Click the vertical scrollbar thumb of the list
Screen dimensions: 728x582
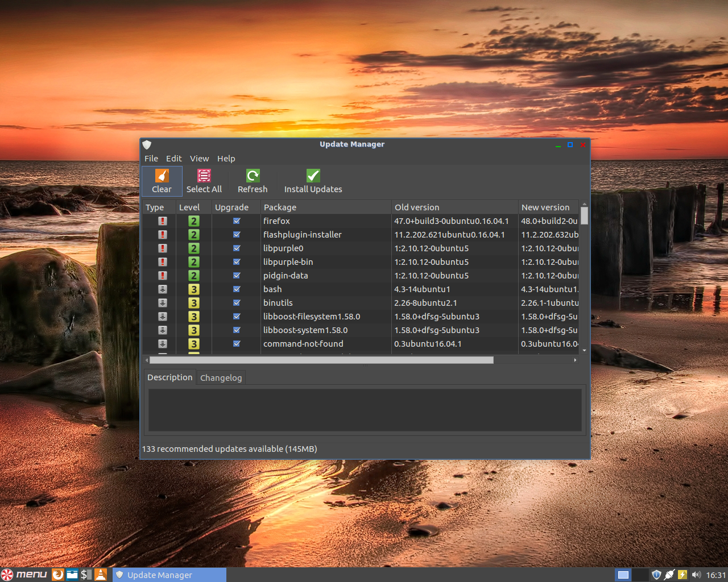click(584, 216)
